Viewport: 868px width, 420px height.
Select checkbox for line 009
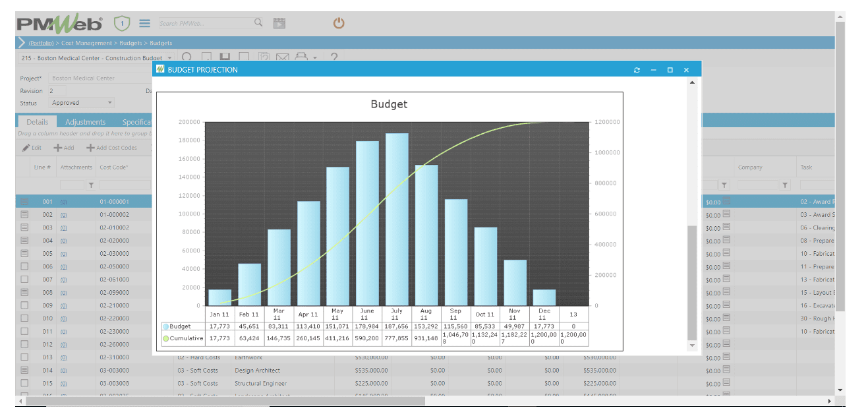click(24, 305)
